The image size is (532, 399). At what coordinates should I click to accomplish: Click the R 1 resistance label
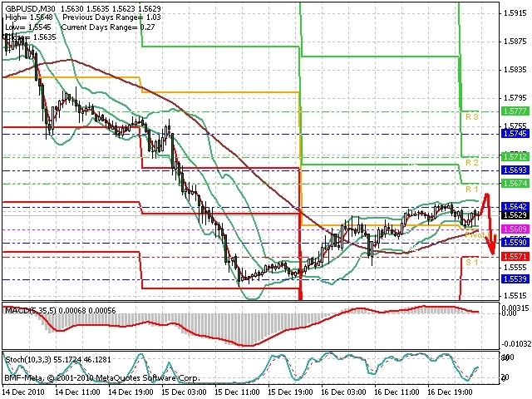point(471,189)
